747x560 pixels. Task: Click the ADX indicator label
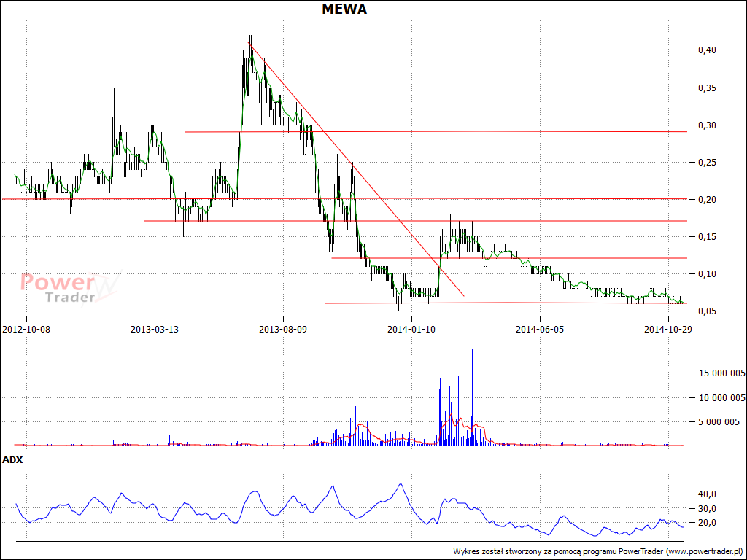pyautogui.click(x=12, y=460)
